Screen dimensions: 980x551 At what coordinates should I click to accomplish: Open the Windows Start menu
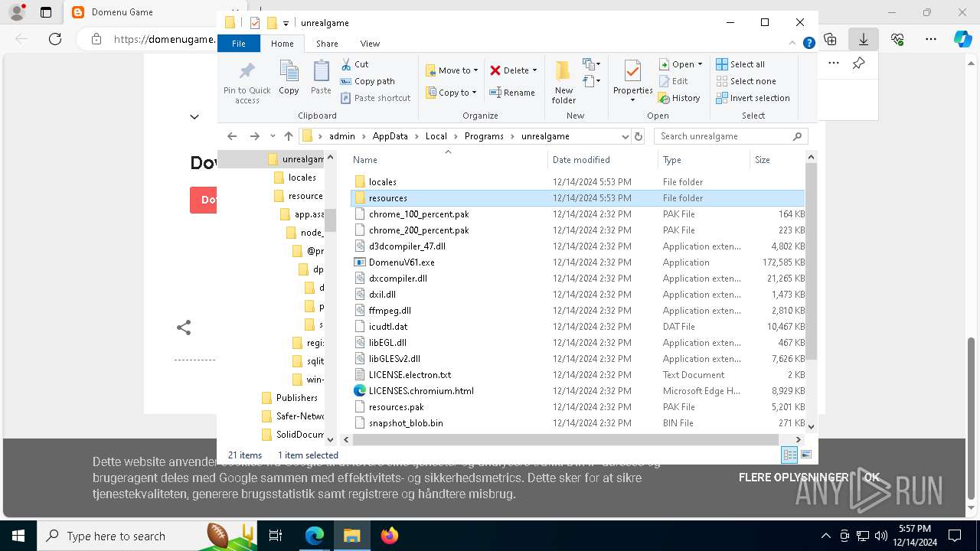pyautogui.click(x=18, y=536)
